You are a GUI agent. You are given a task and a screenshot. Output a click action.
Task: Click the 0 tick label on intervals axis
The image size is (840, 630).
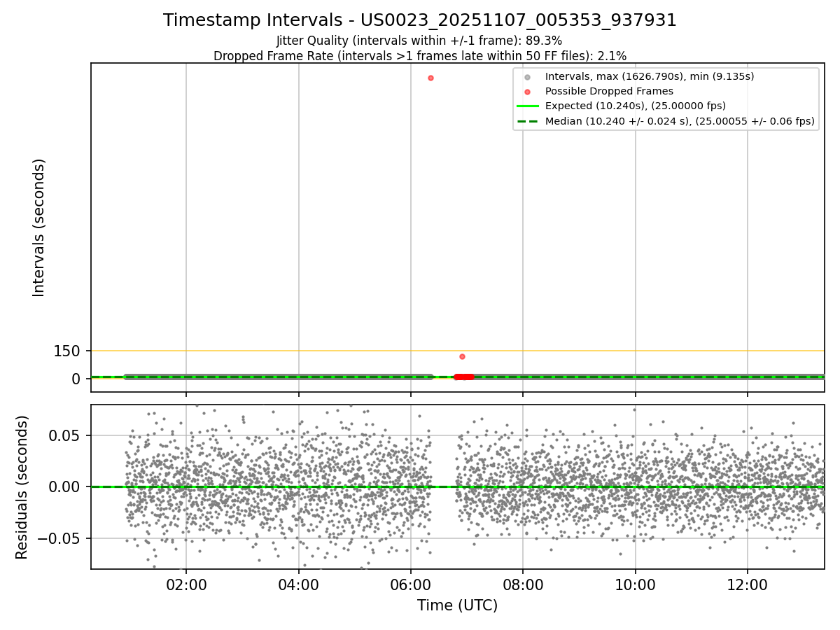[77, 379]
